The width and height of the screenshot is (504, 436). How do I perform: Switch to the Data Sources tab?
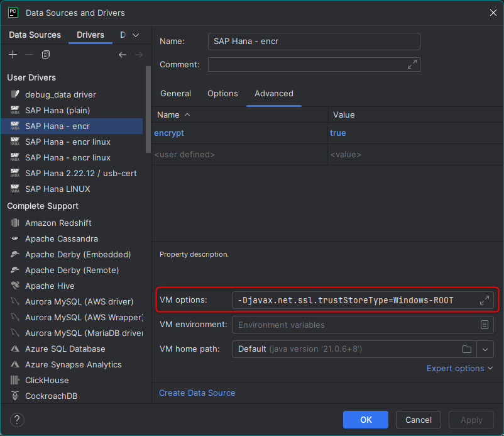tap(34, 35)
